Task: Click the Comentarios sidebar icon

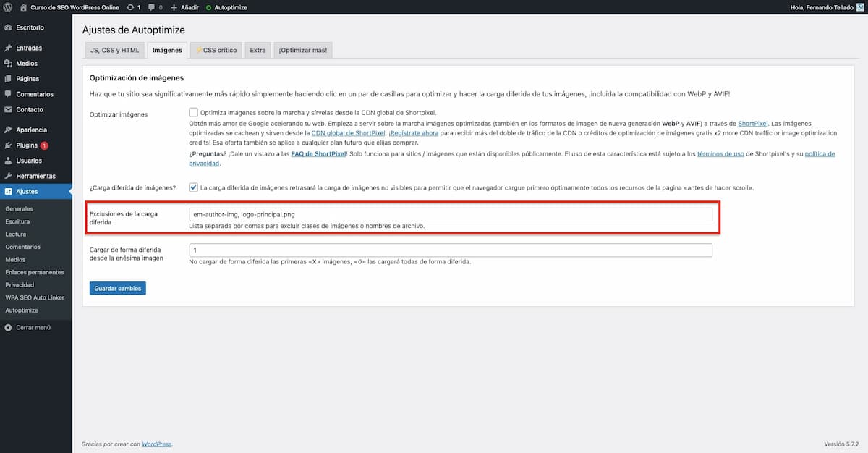Action: (8, 94)
